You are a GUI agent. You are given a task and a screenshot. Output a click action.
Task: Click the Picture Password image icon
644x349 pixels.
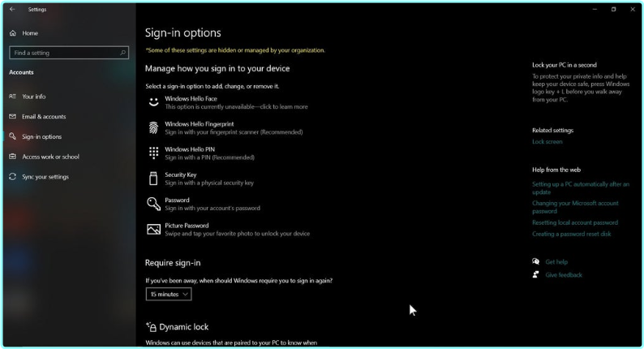tap(153, 229)
